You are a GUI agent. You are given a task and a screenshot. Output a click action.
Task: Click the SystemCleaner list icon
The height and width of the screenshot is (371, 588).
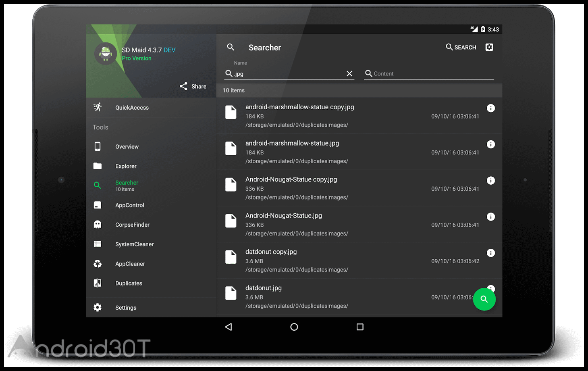pos(98,244)
